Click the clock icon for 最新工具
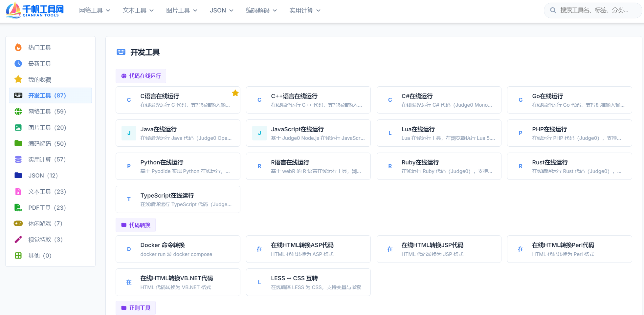The height and width of the screenshot is (315, 644). [x=18, y=64]
